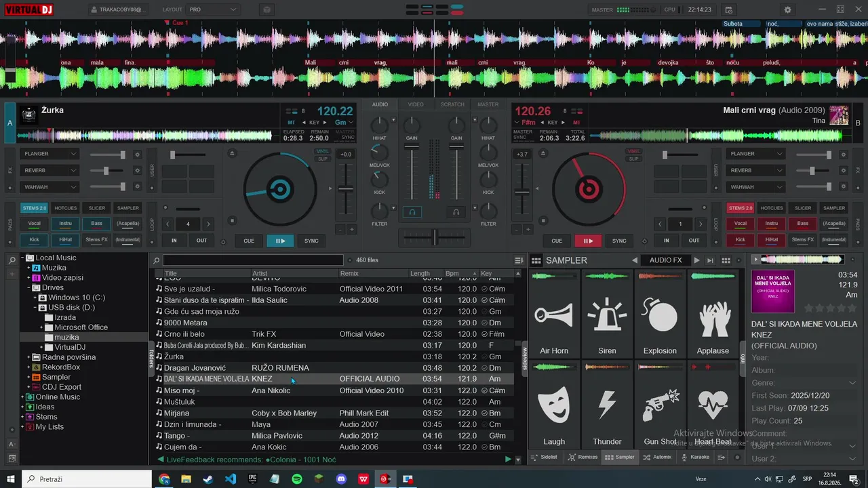
Task: Click the browser search magnifier icon
Action: click(157, 260)
